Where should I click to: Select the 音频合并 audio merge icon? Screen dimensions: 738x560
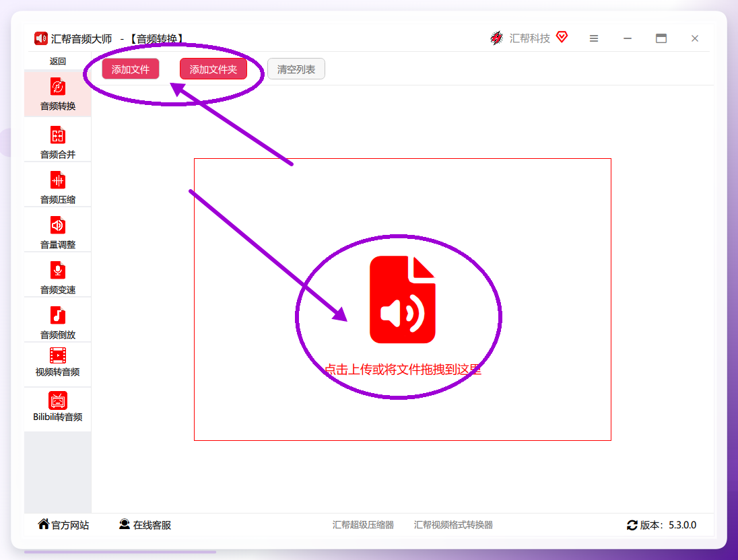click(x=57, y=135)
